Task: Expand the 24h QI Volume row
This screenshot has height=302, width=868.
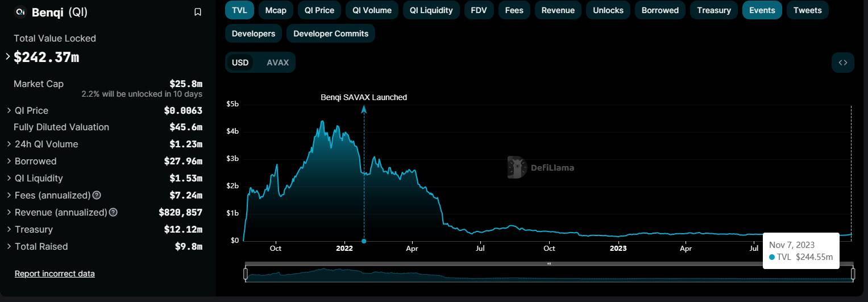Action: coord(9,144)
